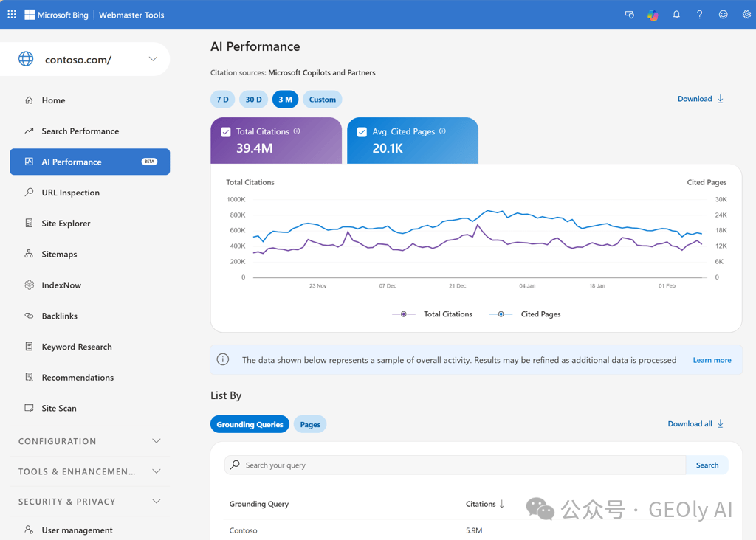Click the Search your query field

[455, 465]
